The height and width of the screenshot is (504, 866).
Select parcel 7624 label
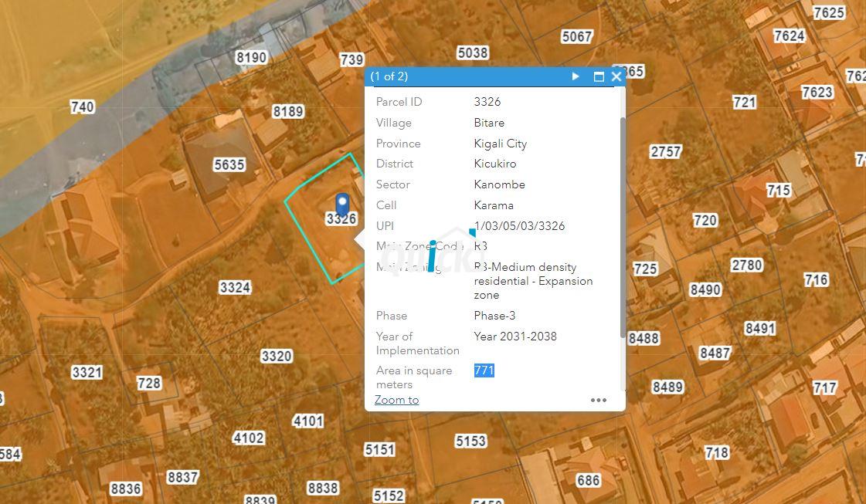790,36
